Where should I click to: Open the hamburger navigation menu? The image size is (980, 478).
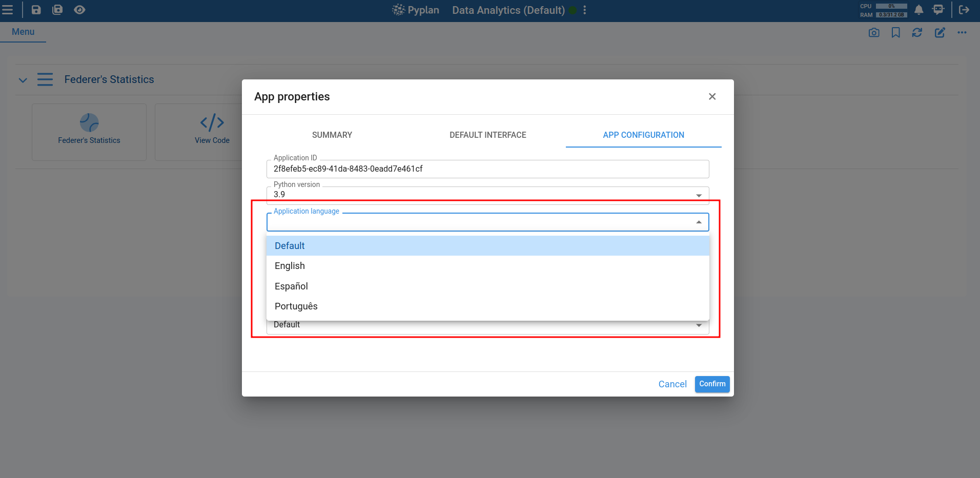tap(8, 9)
